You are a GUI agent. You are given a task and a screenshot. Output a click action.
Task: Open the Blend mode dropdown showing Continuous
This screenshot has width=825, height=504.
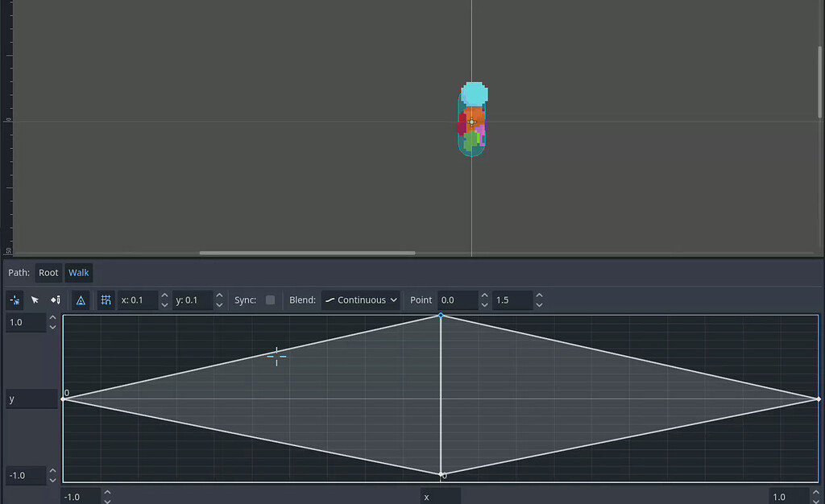pyautogui.click(x=360, y=300)
